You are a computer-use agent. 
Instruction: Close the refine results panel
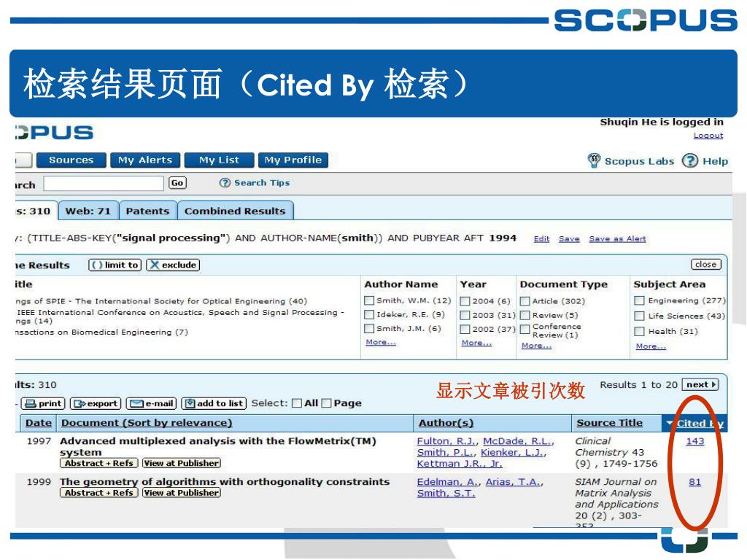(x=706, y=264)
